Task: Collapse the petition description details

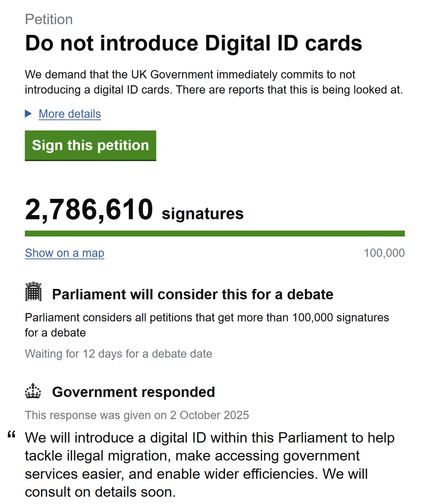Action: point(69,114)
